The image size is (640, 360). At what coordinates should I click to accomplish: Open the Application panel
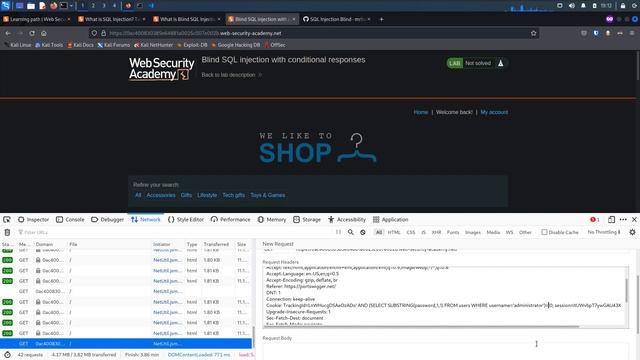(390, 220)
